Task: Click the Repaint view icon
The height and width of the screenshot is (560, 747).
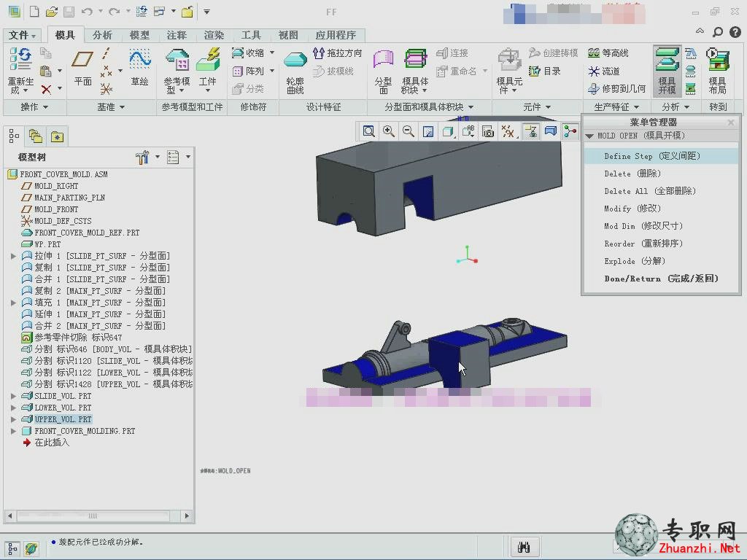Action: 428,131
